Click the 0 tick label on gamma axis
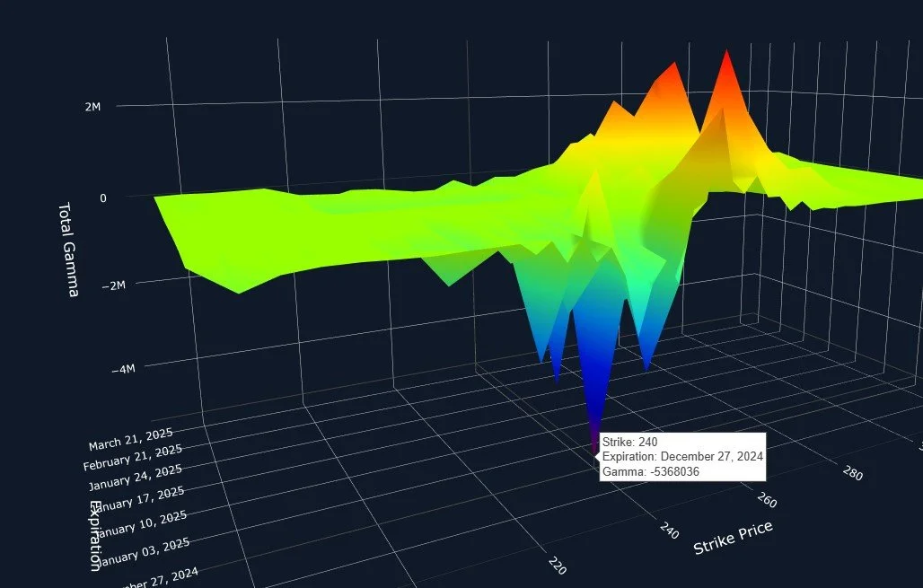The width and height of the screenshot is (923, 588). (103, 198)
